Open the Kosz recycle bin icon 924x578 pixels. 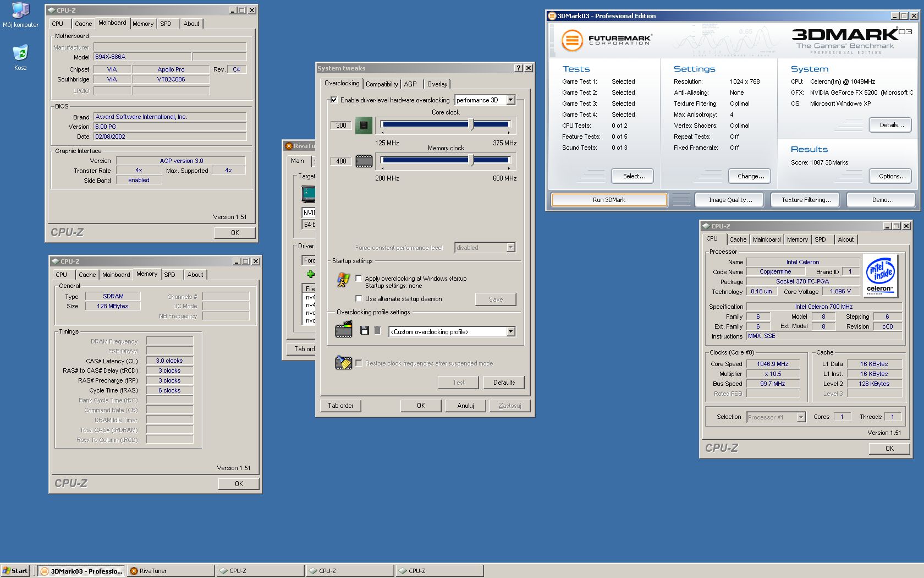pyautogui.click(x=20, y=57)
